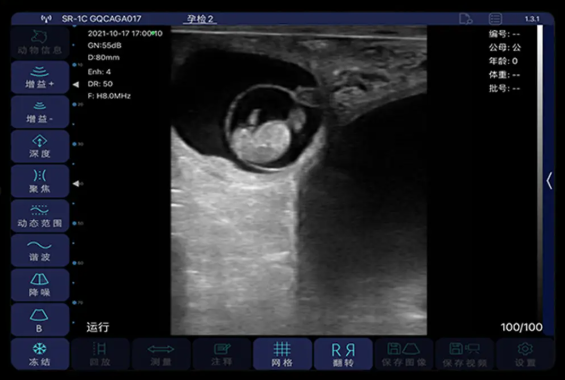Open settings (设置) gear

click(x=525, y=354)
